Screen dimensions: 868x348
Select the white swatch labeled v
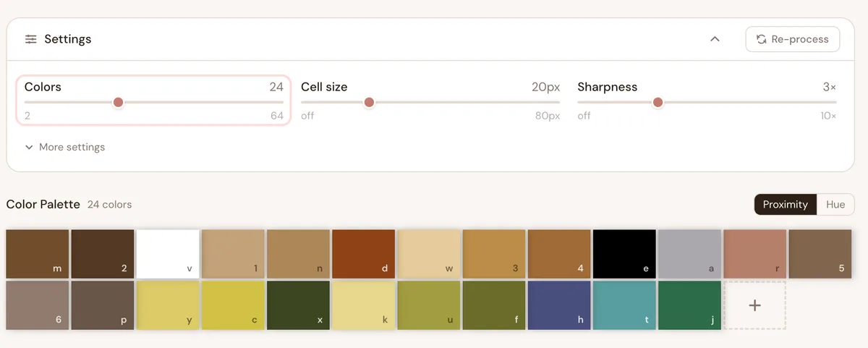[x=168, y=254]
